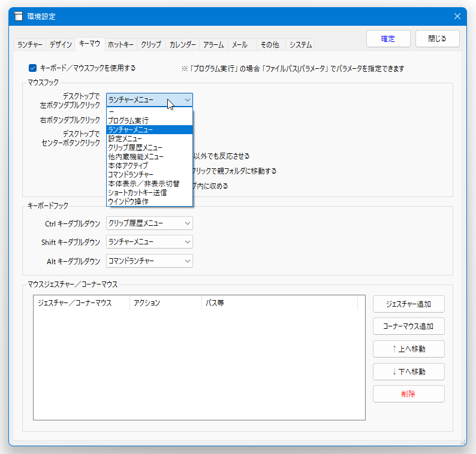Click the アクション column header

click(x=165, y=302)
